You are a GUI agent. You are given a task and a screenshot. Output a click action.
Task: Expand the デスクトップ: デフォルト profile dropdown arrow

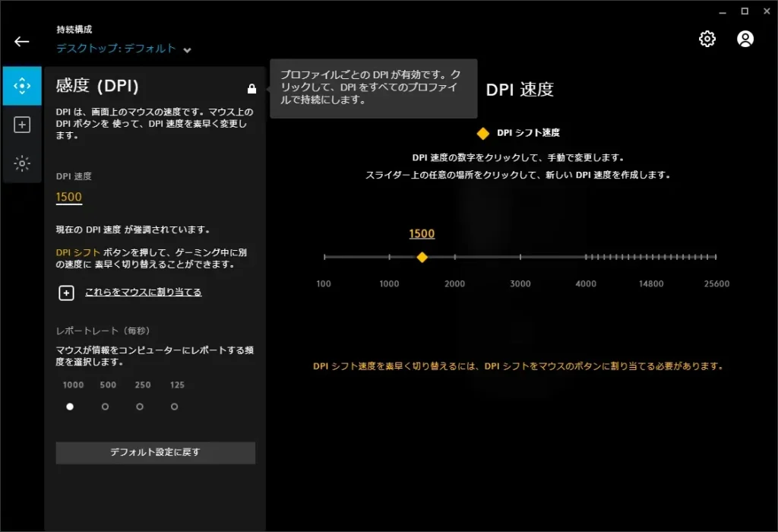tap(187, 49)
